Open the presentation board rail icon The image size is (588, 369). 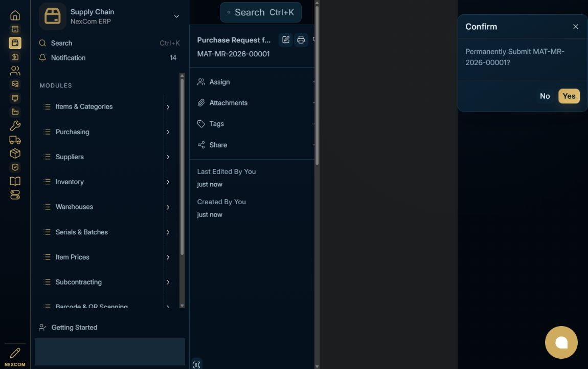(15, 98)
